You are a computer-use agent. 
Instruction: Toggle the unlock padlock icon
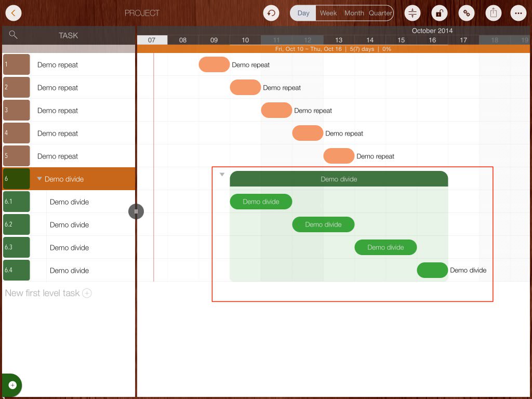(440, 13)
